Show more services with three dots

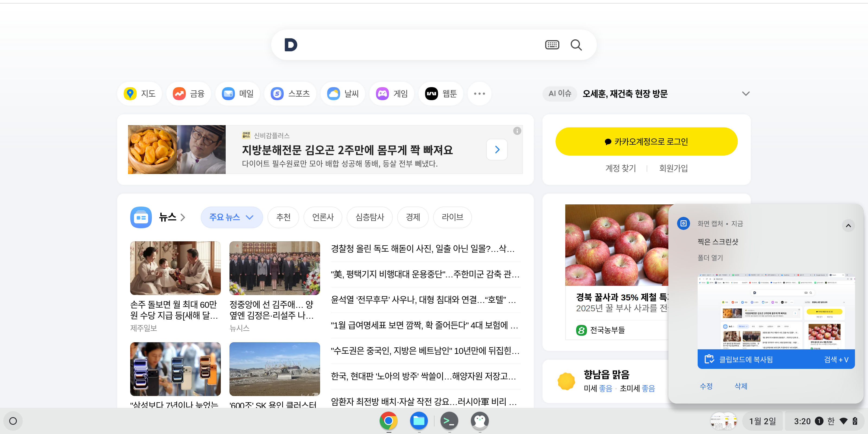coord(479,93)
